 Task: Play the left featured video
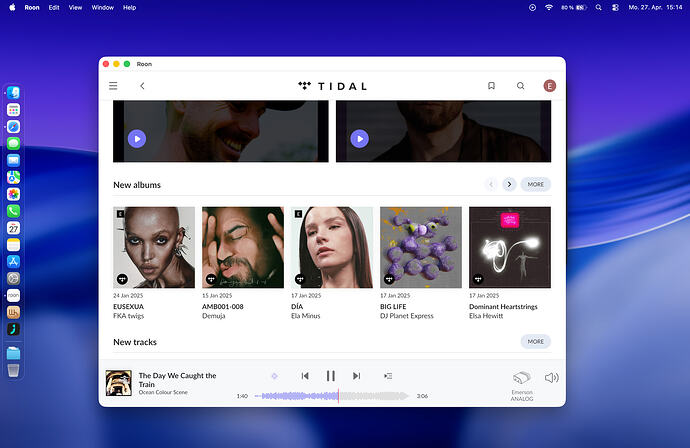click(x=137, y=139)
